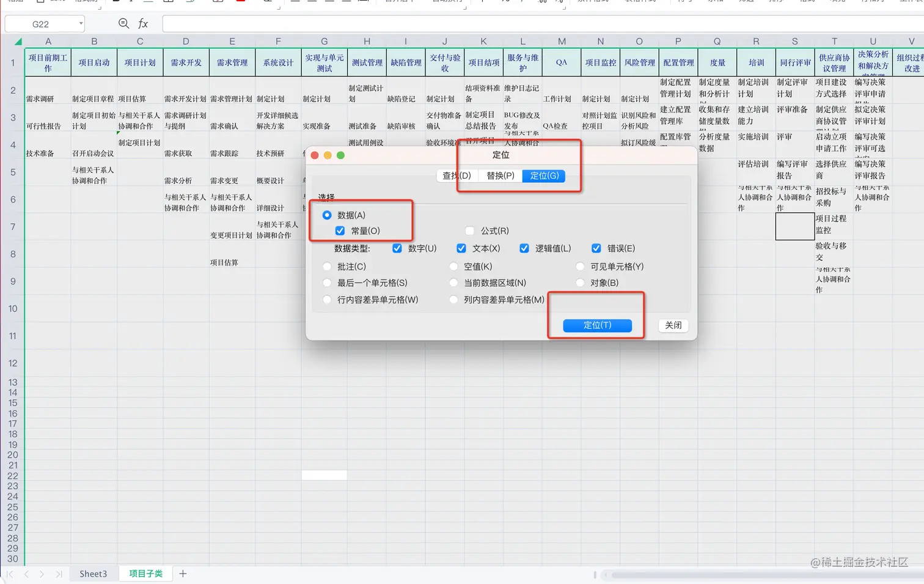Select row 10 header
Viewport: 924px width, 584px height.
coord(12,309)
